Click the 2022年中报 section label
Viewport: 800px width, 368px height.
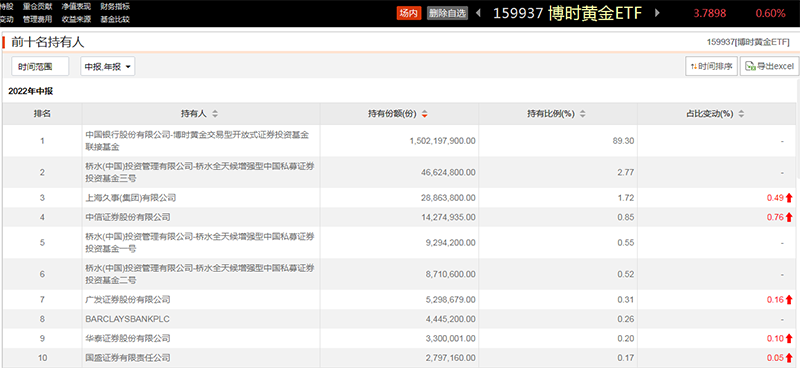coord(31,91)
